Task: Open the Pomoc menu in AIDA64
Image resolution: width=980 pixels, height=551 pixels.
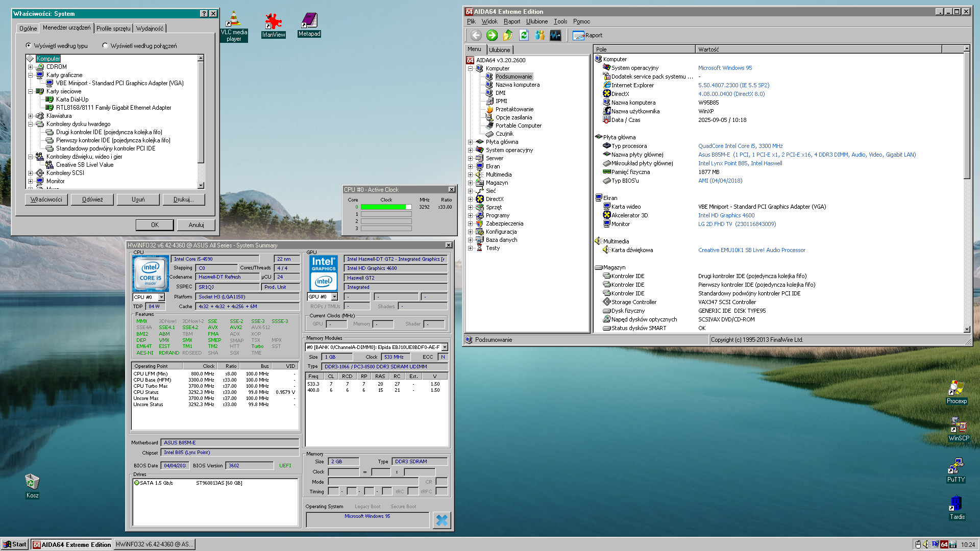Action: tap(581, 21)
